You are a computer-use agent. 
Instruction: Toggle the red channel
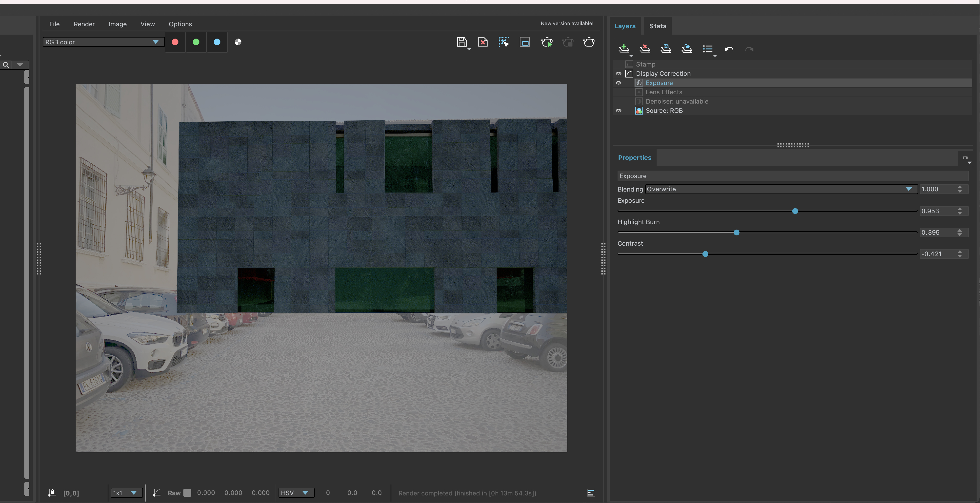tap(175, 42)
